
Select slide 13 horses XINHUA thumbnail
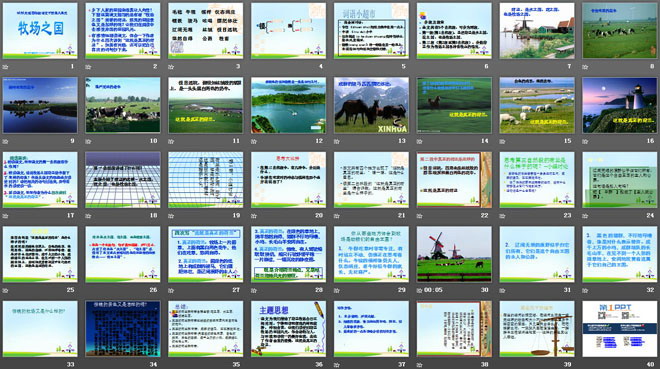pyautogui.click(x=371, y=105)
